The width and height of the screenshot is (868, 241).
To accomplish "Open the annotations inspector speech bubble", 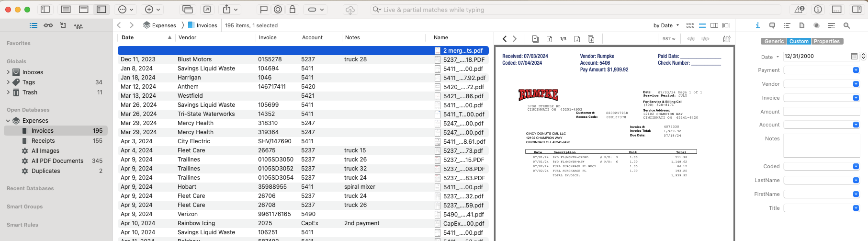I will click(x=772, y=25).
